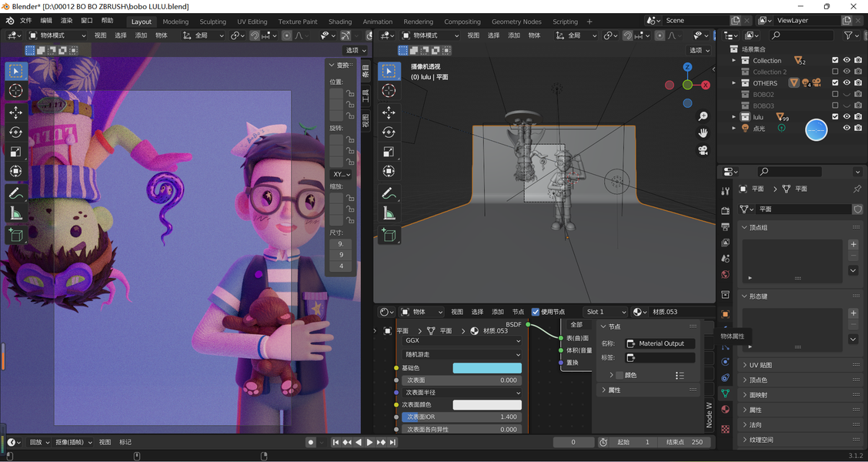Click 添加 in node editor header
Viewport: 868px width, 462px height.
(x=498, y=312)
